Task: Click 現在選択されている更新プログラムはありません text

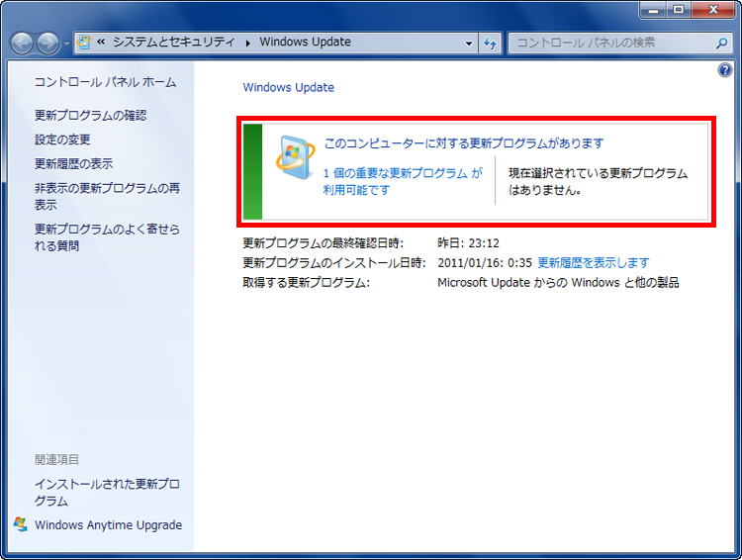Action: 598,181
